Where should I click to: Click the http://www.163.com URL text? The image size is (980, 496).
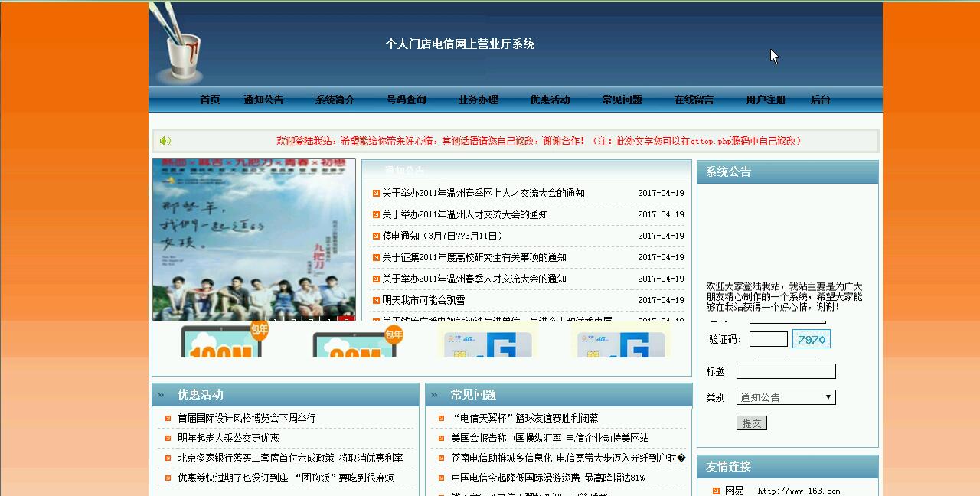[x=799, y=491]
